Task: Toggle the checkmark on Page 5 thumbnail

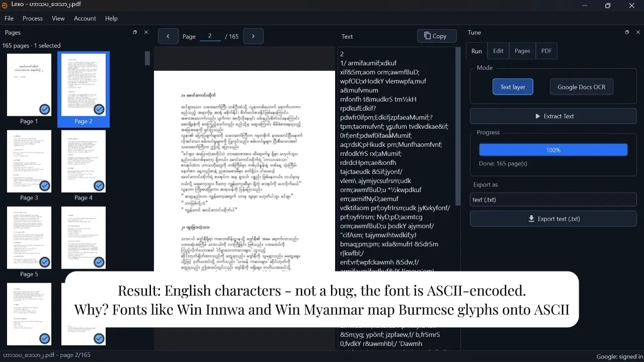Action: click(x=45, y=262)
